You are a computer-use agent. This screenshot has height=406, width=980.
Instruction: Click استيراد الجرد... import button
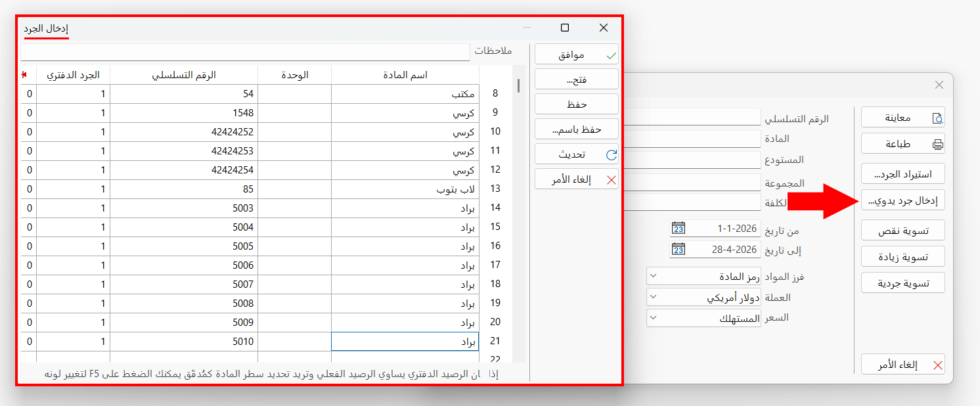point(903,173)
